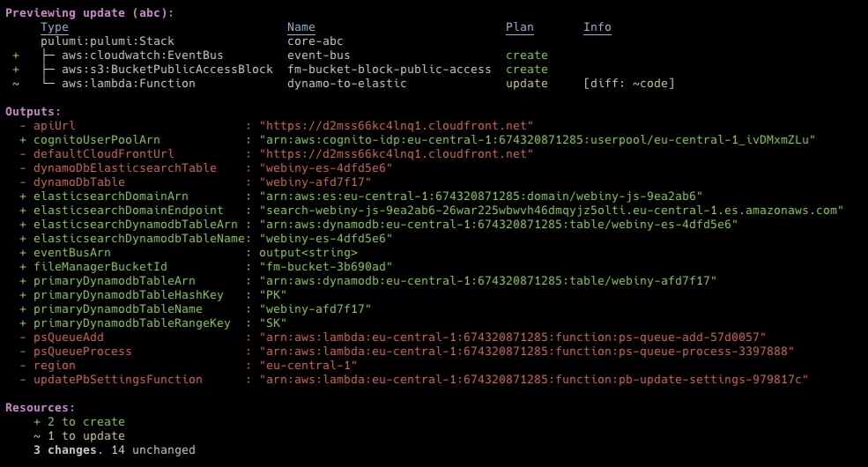This screenshot has height=467, width=868.
Task: Click the plus marker beside cognitoUserPoolArn
Action: tap(23, 140)
